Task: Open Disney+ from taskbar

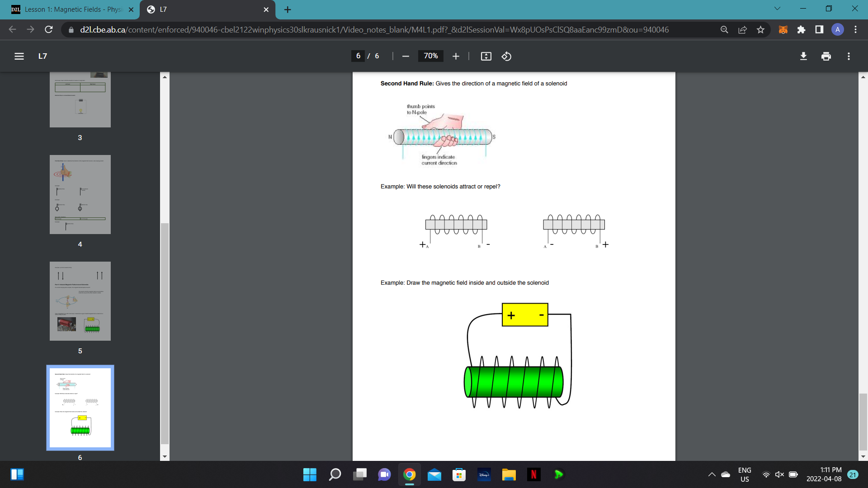Action: coord(484,474)
